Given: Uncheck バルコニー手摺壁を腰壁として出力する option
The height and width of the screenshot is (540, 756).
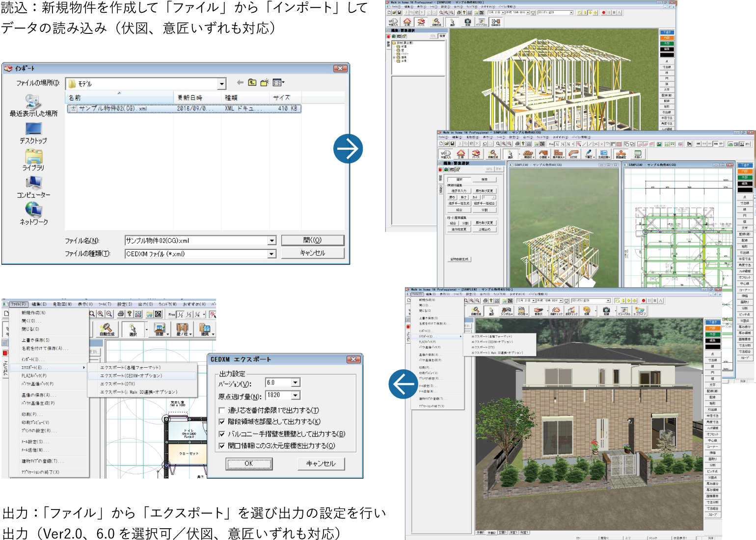Looking at the screenshot, I should click(x=222, y=434).
